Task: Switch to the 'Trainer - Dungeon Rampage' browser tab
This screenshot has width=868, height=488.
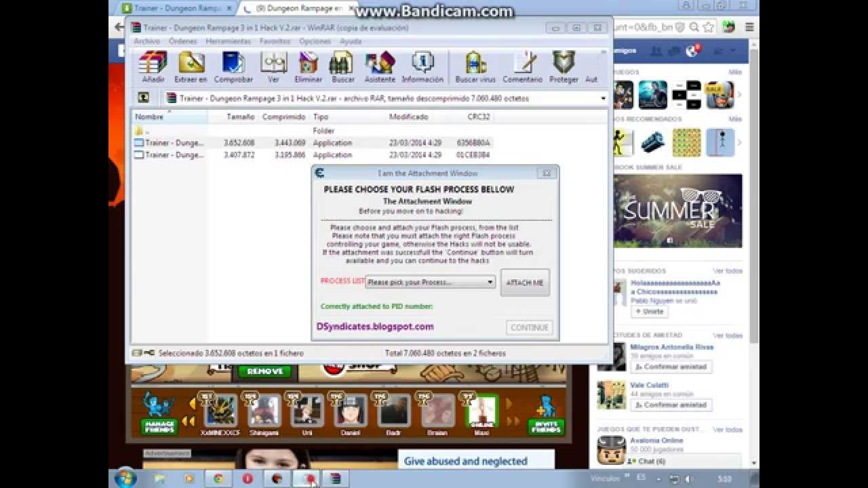Action: (177, 8)
